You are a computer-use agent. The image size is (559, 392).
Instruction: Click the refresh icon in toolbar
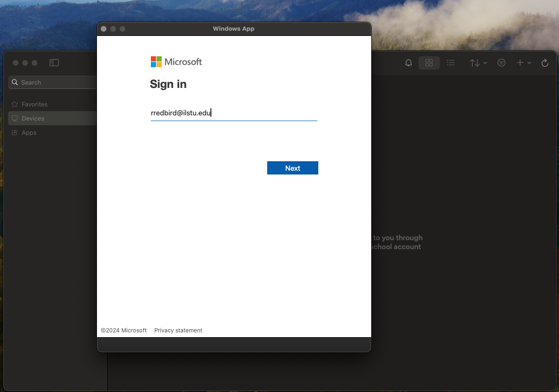545,63
